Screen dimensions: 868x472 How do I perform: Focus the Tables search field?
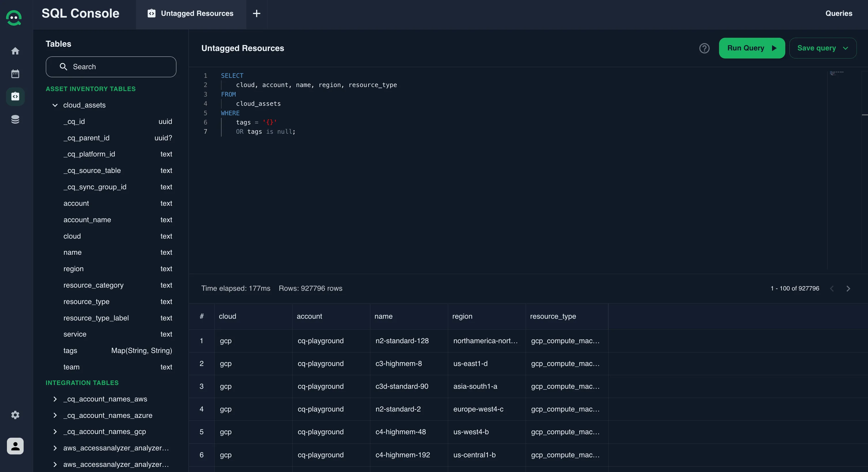tap(111, 67)
